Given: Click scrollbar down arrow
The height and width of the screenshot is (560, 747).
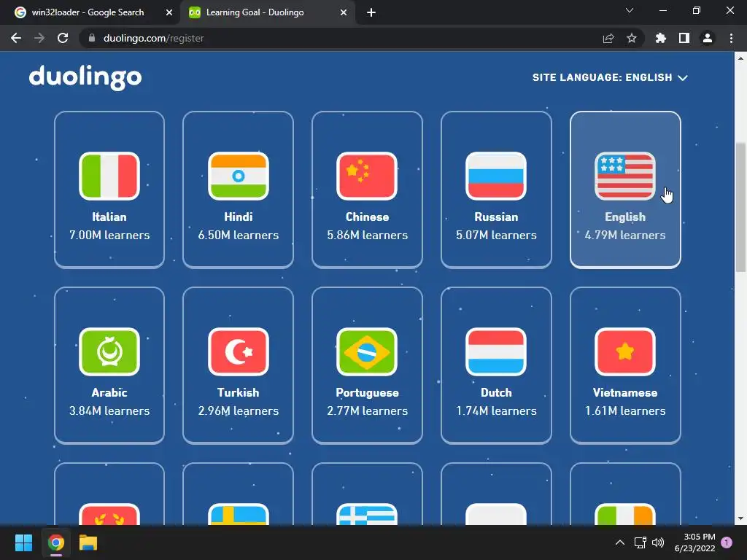Looking at the screenshot, I should [740, 519].
